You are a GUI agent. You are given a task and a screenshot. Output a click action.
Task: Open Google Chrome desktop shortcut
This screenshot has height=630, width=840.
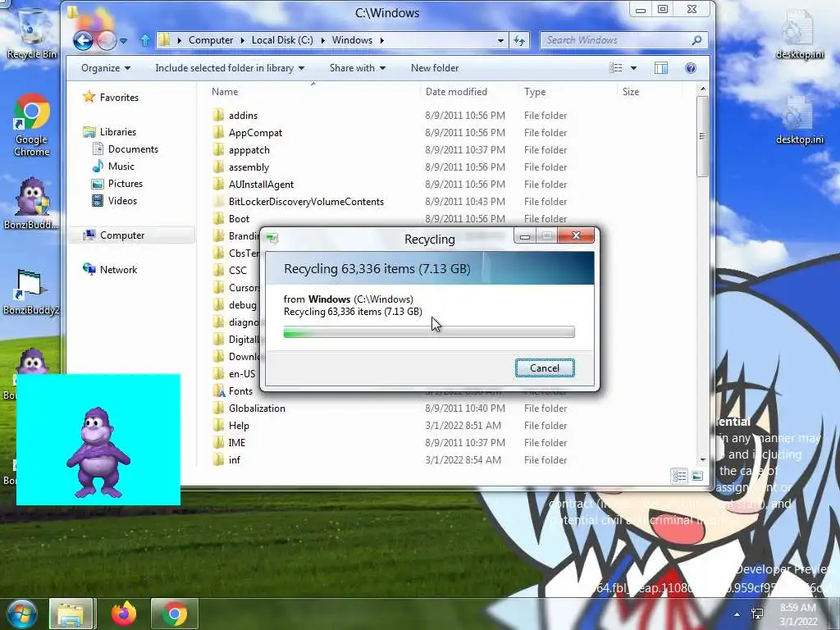32,126
